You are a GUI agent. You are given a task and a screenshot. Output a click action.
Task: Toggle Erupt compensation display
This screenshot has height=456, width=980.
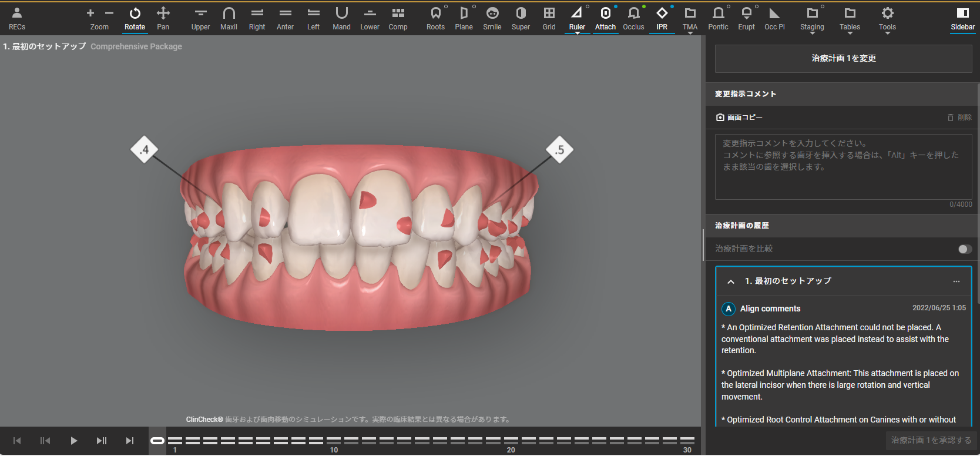(x=746, y=18)
